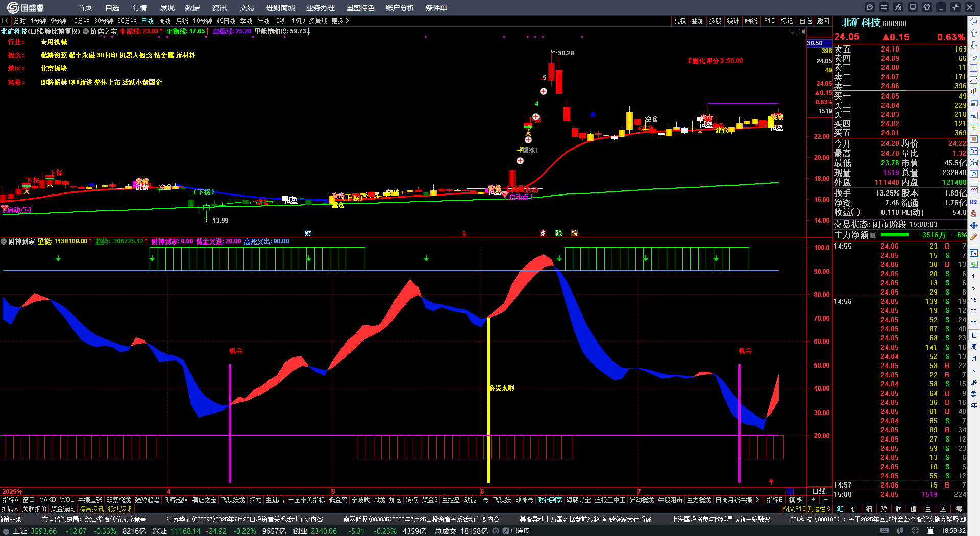Viewport: 980px width, 536px height.
Task: Select the 主控盘 indicator tab
Action: pos(451,500)
